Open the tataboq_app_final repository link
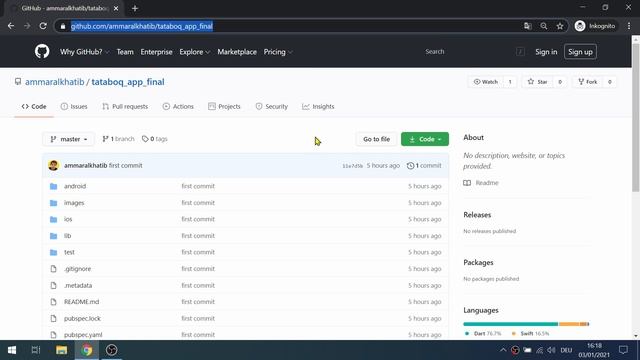Viewport: 640px width, 360px height. pyautogui.click(x=128, y=82)
